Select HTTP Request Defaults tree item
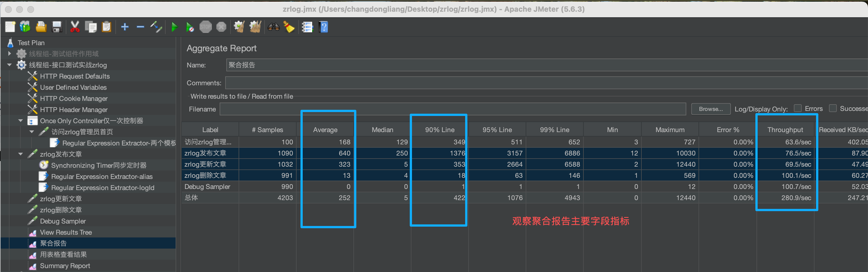The image size is (868, 272). point(75,76)
